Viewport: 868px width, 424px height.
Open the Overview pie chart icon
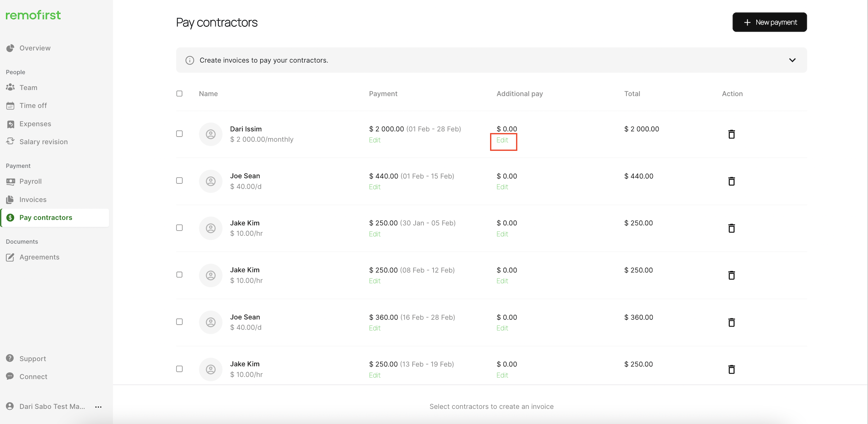[x=10, y=48]
